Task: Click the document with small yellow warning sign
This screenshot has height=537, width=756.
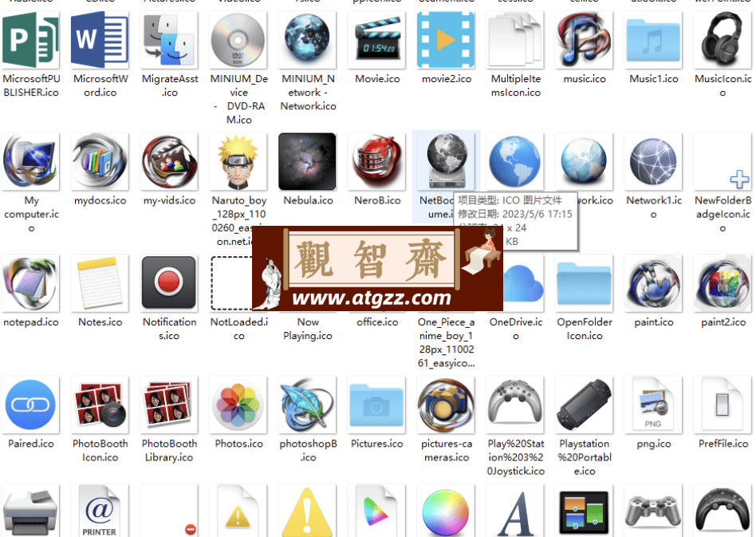Action: pyautogui.click(x=238, y=511)
